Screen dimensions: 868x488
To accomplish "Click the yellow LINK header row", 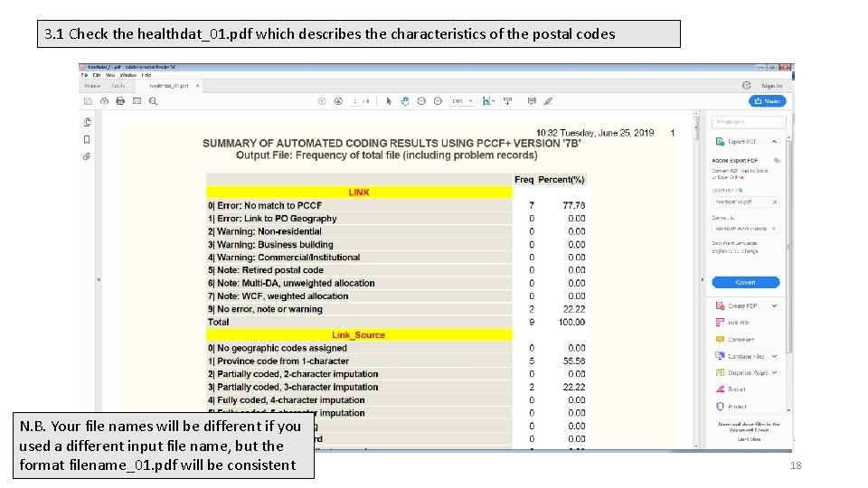I will point(359,192).
